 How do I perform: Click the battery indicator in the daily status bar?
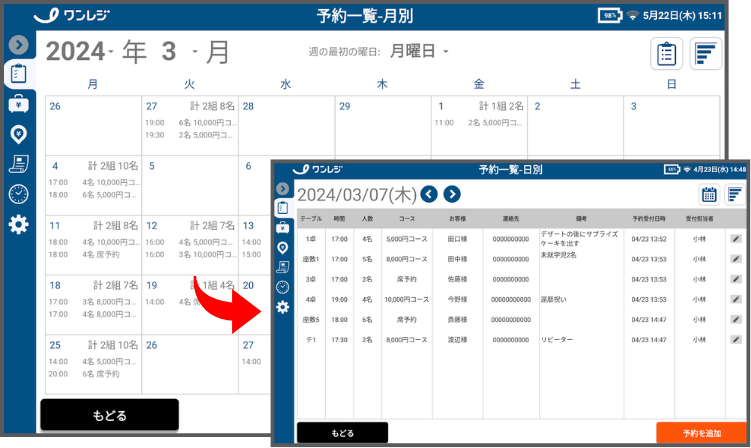(x=671, y=169)
